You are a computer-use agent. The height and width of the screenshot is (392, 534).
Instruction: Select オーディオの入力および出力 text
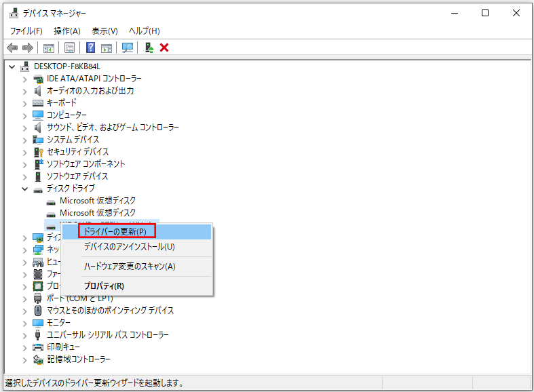(x=90, y=91)
